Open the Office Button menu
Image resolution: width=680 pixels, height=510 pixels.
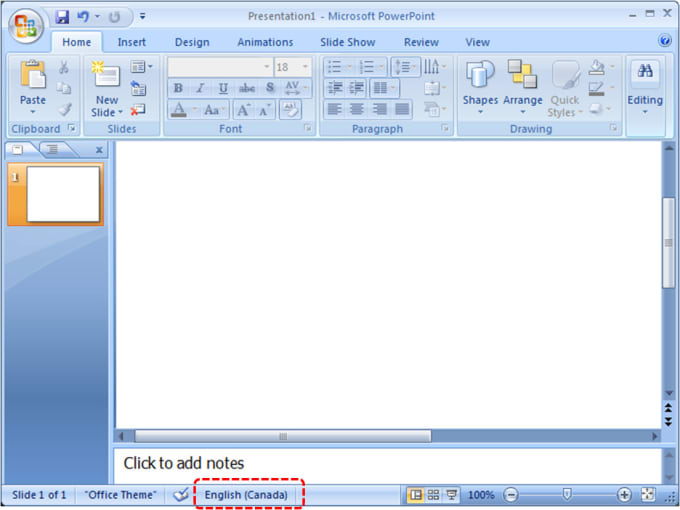point(26,25)
